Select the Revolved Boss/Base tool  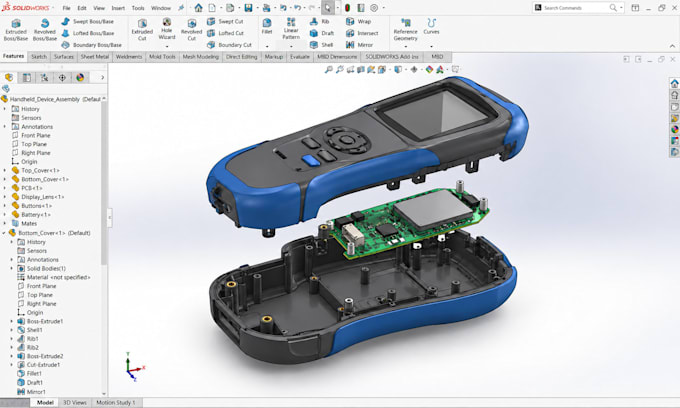pos(45,29)
